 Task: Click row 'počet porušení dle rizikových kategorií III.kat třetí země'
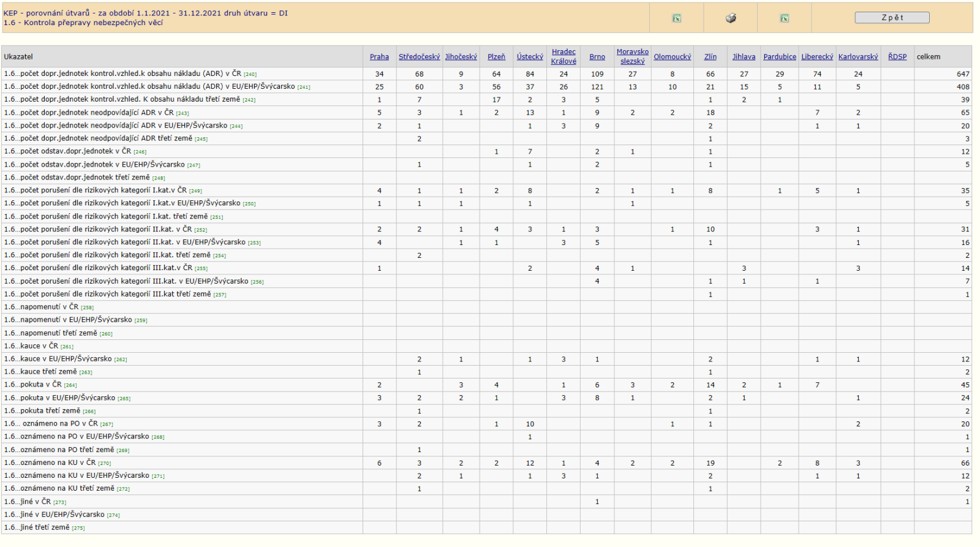click(115, 294)
